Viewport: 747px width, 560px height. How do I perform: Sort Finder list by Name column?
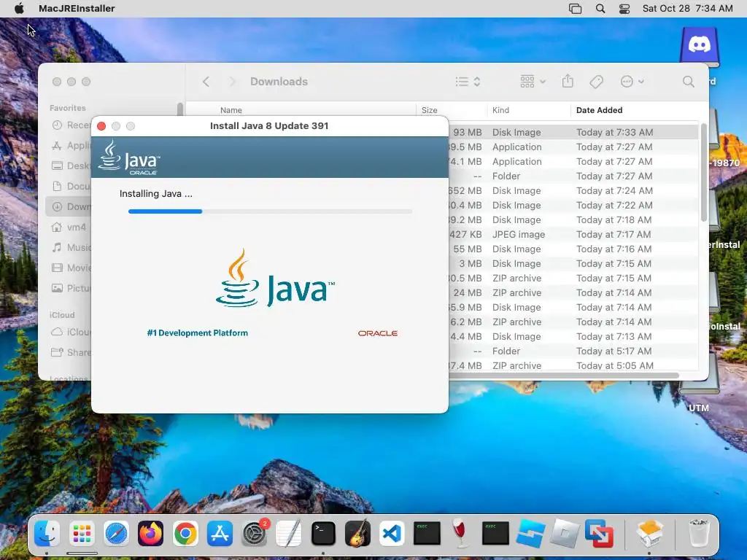coord(231,110)
